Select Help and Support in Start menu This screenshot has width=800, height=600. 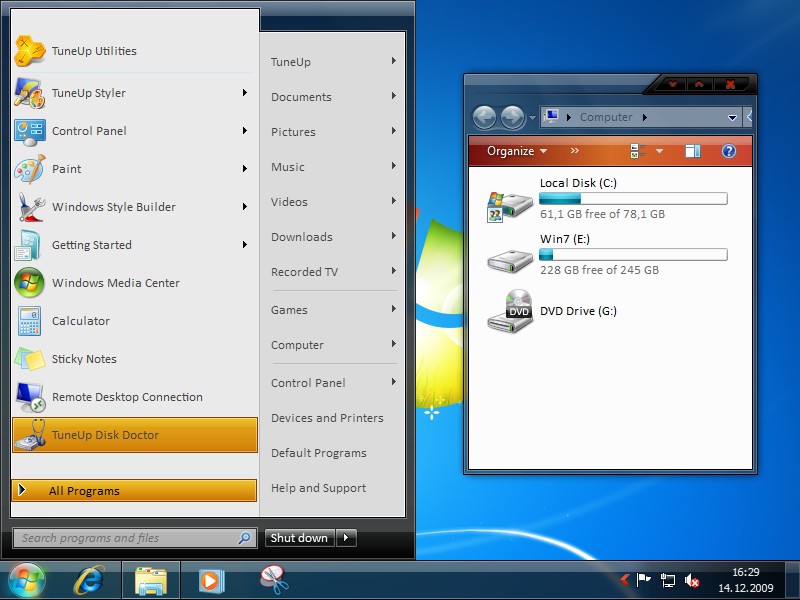tap(318, 488)
